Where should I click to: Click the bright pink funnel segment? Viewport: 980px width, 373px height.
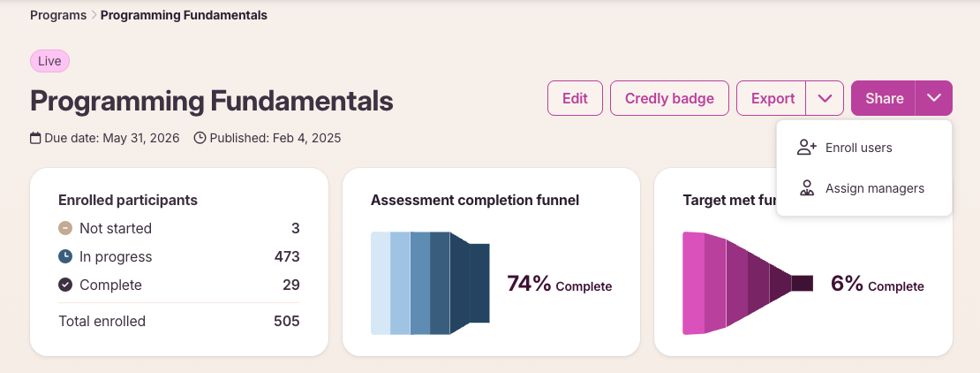point(694,284)
